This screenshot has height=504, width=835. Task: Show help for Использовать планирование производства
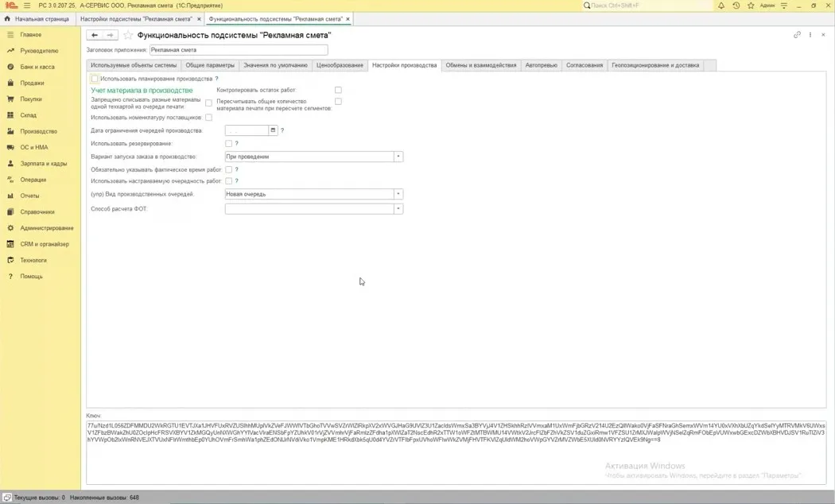tap(217, 79)
